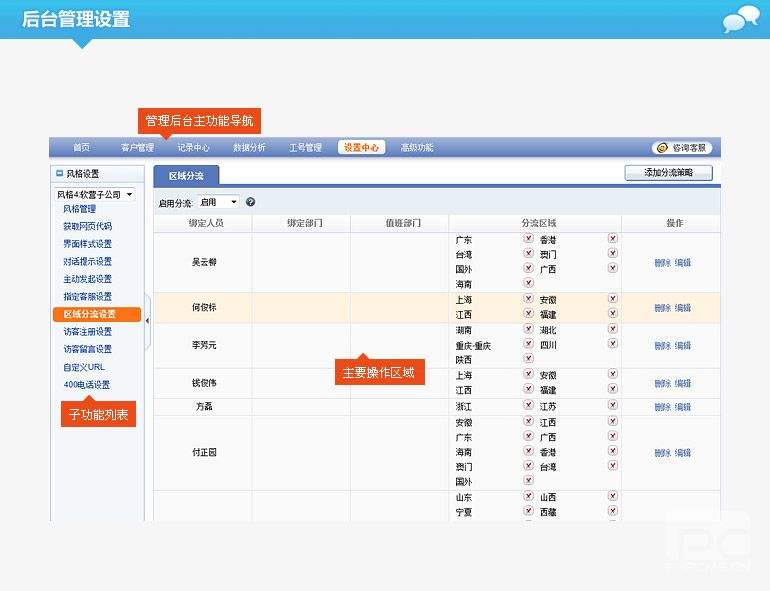Remove 西藏 region with its X icon
Image resolution: width=770 pixels, height=591 pixels.
pos(612,510)
